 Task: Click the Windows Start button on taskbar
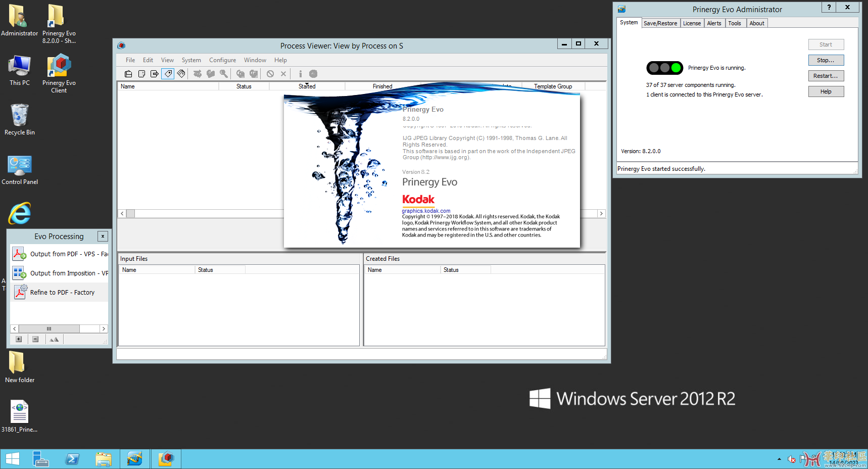13,459
